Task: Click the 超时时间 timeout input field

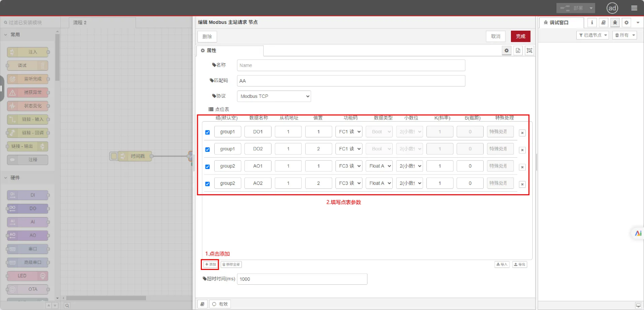Action: point(302,279)
